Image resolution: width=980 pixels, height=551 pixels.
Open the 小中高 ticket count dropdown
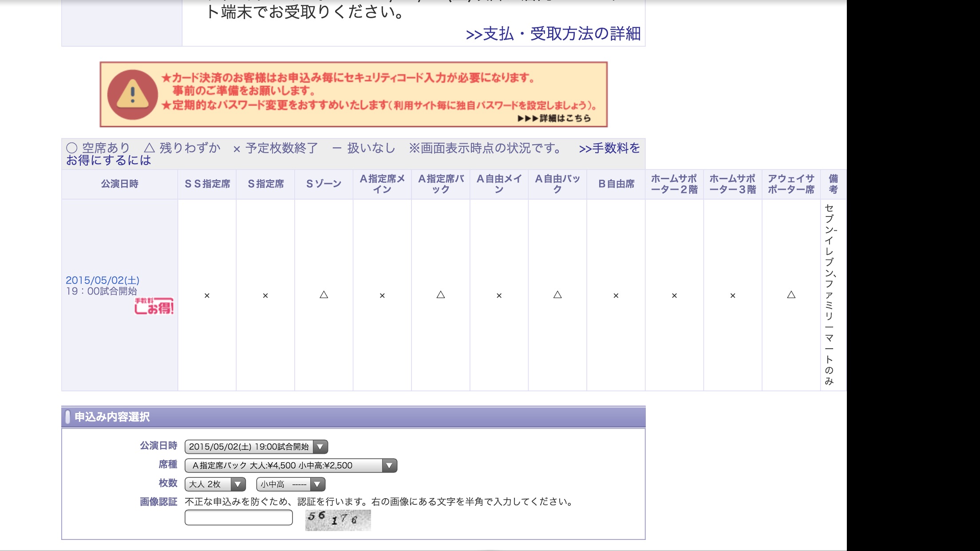tap(291, 484)
